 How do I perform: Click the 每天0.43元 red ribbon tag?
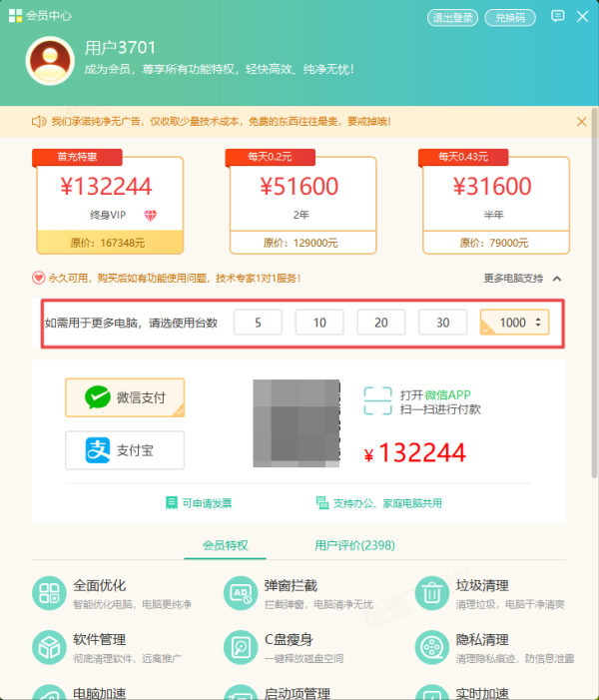[463, 157]
